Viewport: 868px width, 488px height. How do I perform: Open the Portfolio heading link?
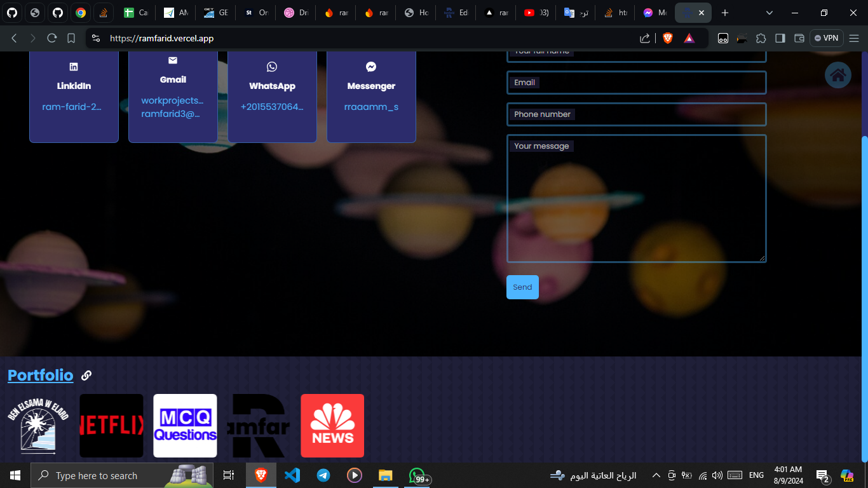tap(41, 376)
